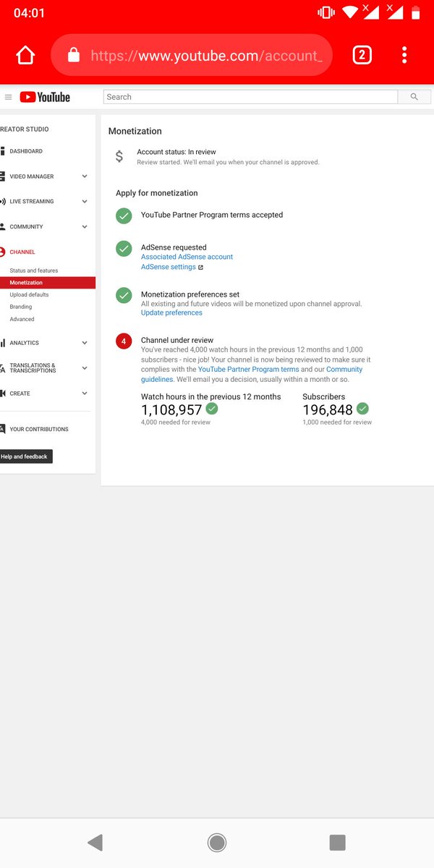This screenshot has height=868, width=434.
Task: Open Your Contributions page
Action: (x=39, y=429)
